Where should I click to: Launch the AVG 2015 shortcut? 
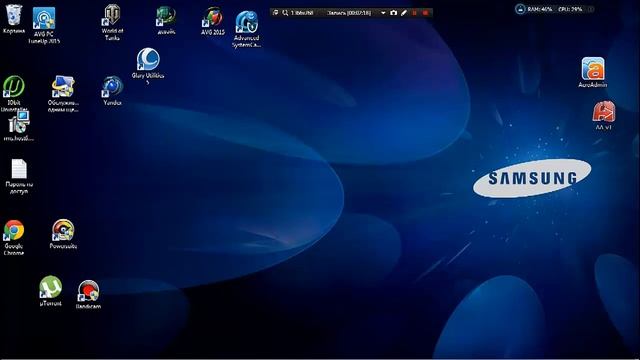pyautogui.click(x=213, y=21)
